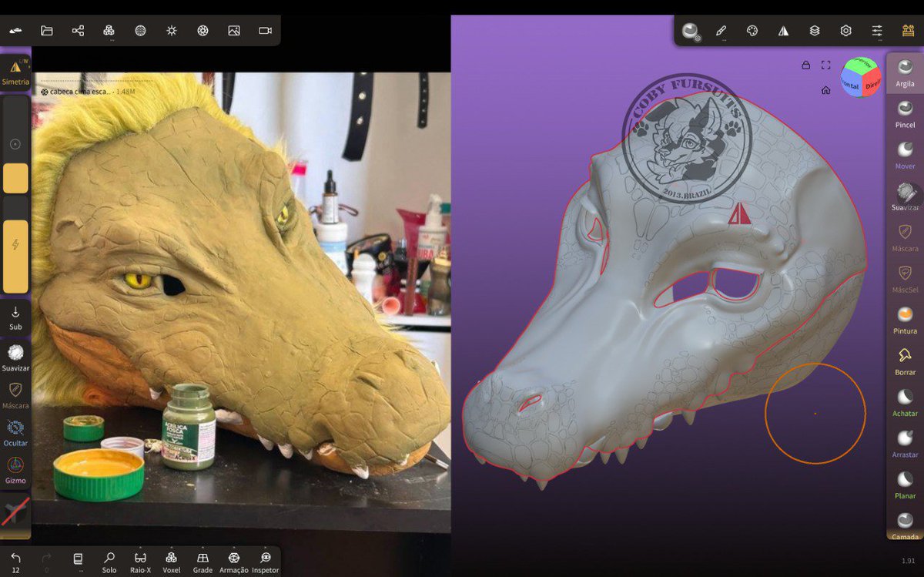Open the layers stack menu
This screenshot has width=924, height=577.
[x=815, y=31]
